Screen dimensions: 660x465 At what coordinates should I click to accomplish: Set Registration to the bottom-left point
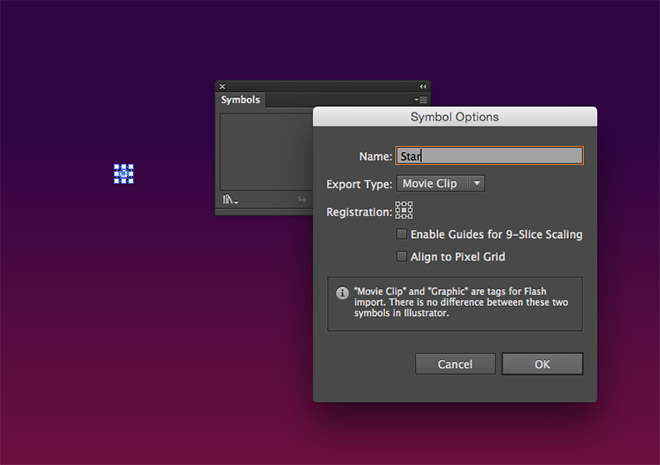click(x=398, y=216)
